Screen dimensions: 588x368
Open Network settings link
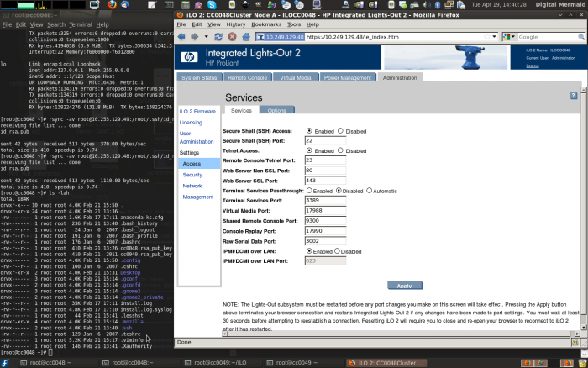(x=192, y=186)
